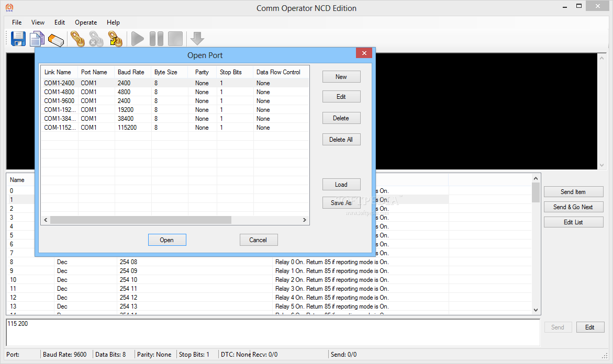Click the Stop Bits column header
Viewport: 613px width, 364px height.
[x=235, y=72]
